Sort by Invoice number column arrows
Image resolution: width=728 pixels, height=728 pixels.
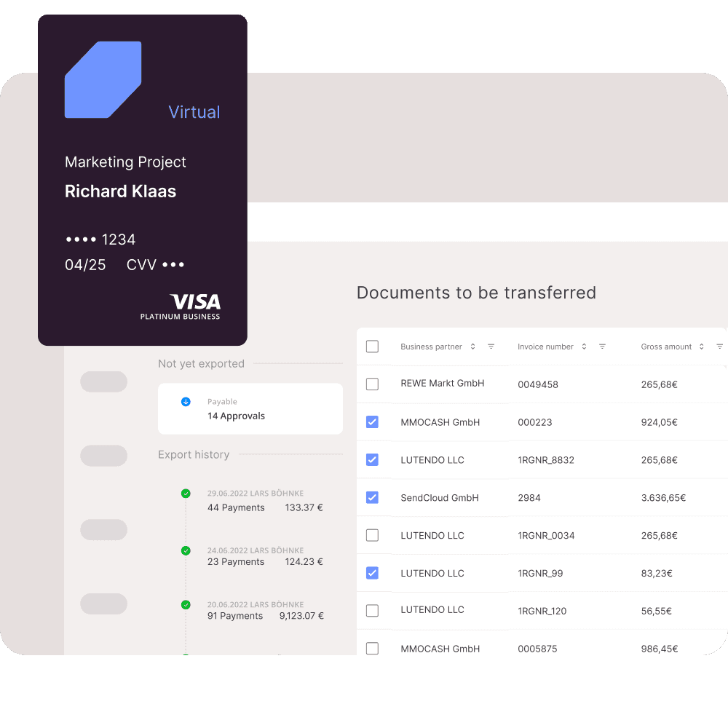584,347
